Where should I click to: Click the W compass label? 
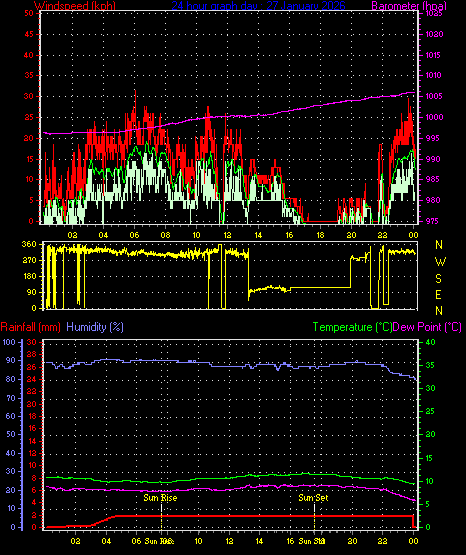click(440, 262)
